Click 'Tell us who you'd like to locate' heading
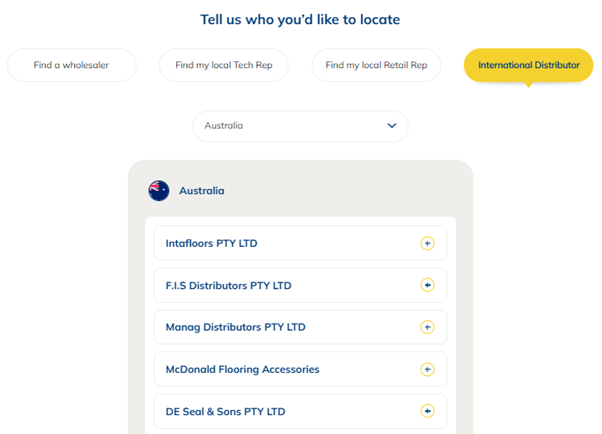The image size is (602, 434). tap(300, 19)
